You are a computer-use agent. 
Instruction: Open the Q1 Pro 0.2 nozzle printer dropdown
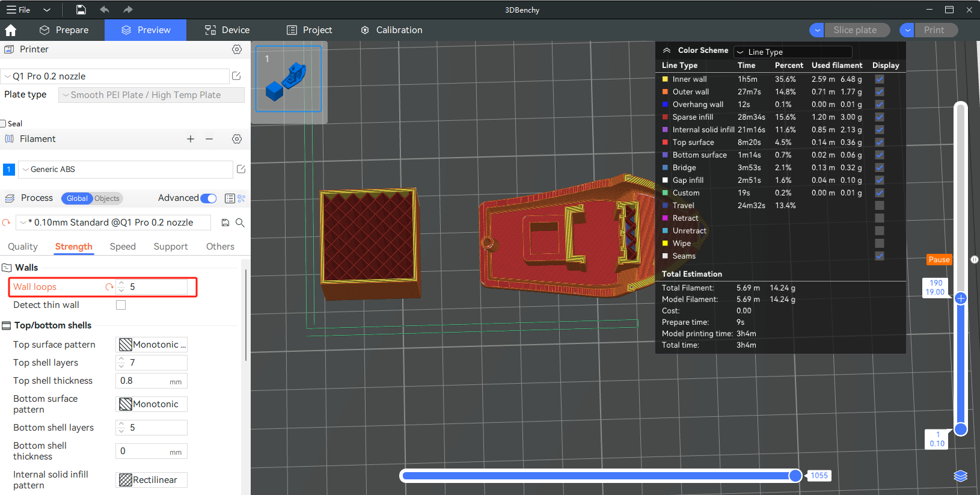click(x=115, y=76)
